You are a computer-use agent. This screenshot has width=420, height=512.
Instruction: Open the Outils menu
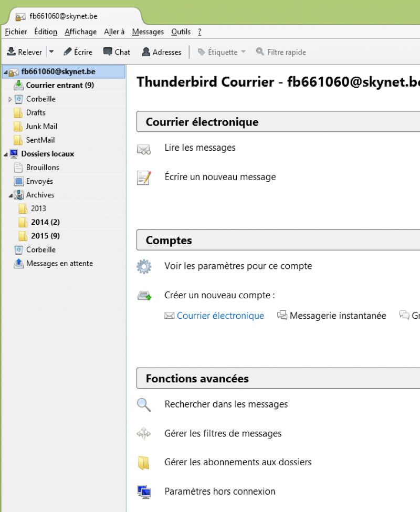click(181, 32)
